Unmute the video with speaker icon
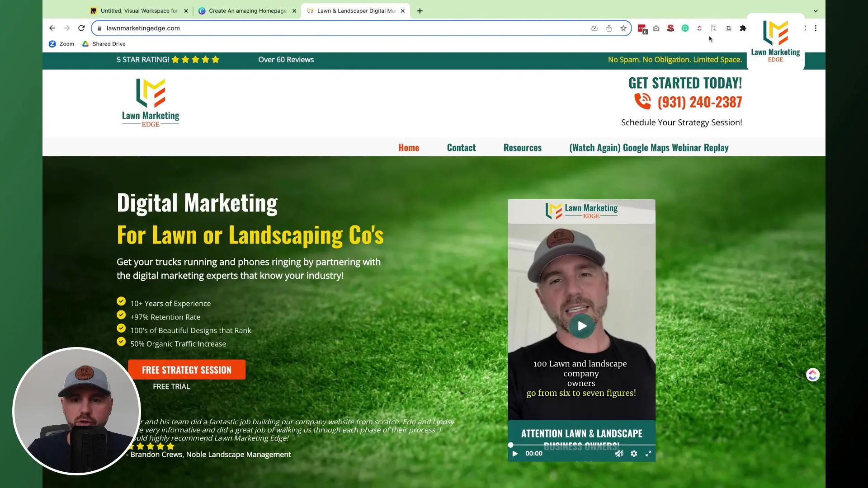868x488 pixels. click(619, 454)
